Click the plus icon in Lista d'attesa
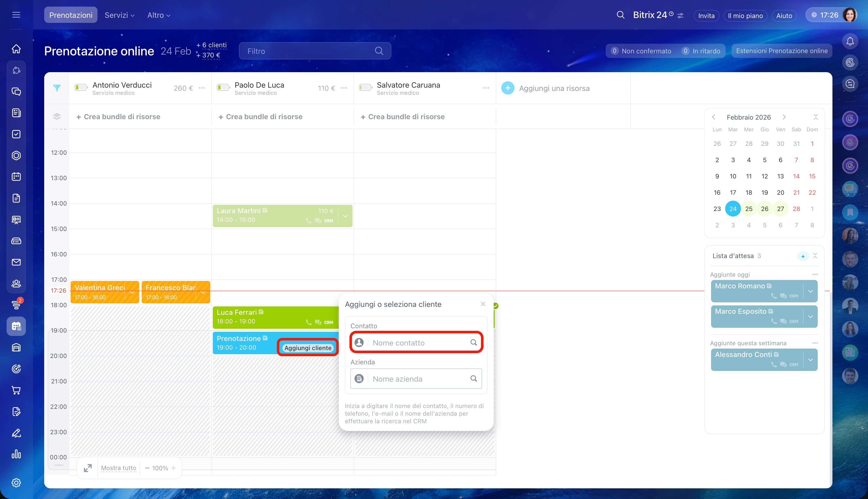 click(x=802, y=256)
